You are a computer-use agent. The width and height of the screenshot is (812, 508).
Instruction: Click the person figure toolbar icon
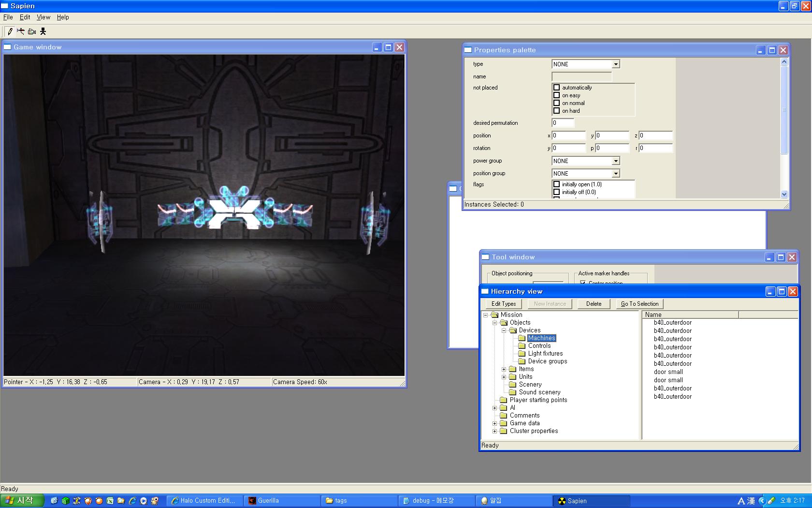(x=43, y=31)
